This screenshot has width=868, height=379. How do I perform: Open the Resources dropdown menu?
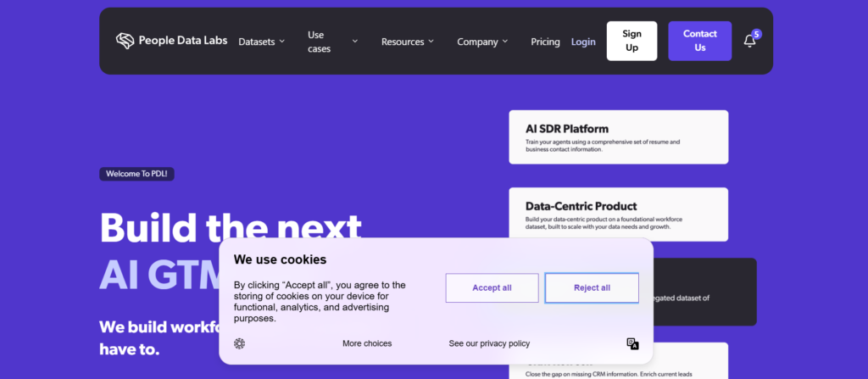(x=407, y=42)
